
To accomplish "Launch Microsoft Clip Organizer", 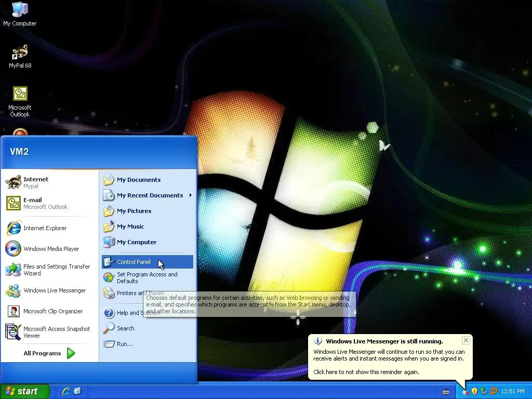I will (x=49, y=311).
